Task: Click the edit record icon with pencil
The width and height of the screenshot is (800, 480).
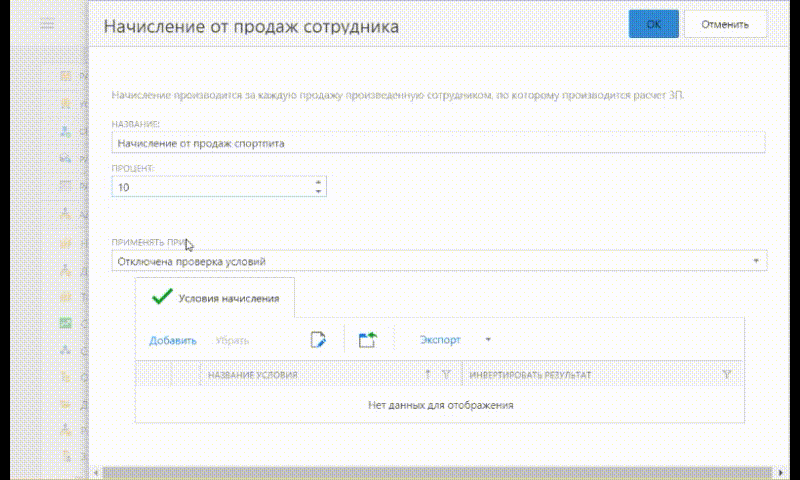Action: point(318,340)
